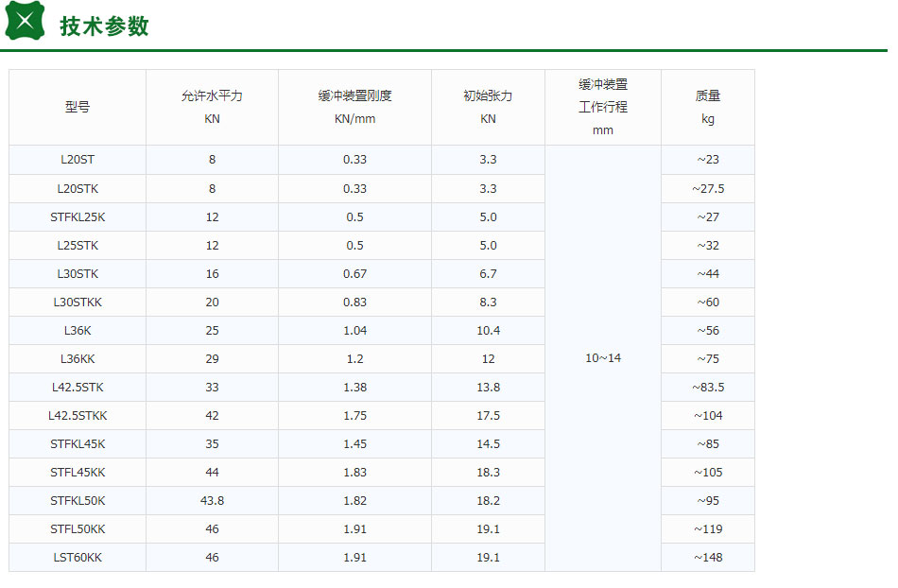This screenshot has height=588, width=898.
Task: Click the ~105 mass value
Action: [x=708, y=473]
